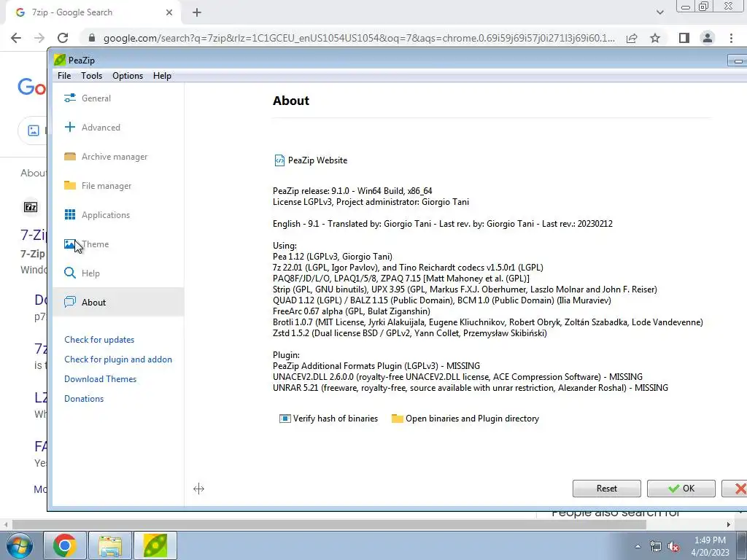Click the Reset button
This screenshot has height=560, width=747.
pos(606,489)
